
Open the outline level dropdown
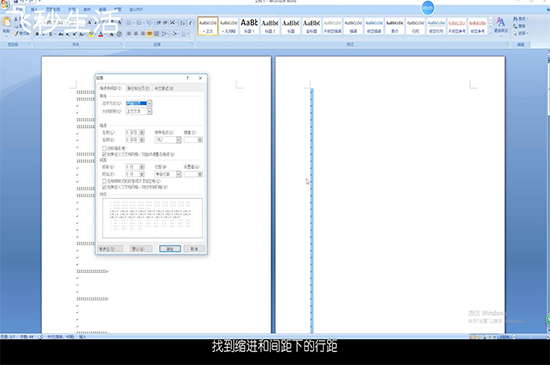pos(149,111)
